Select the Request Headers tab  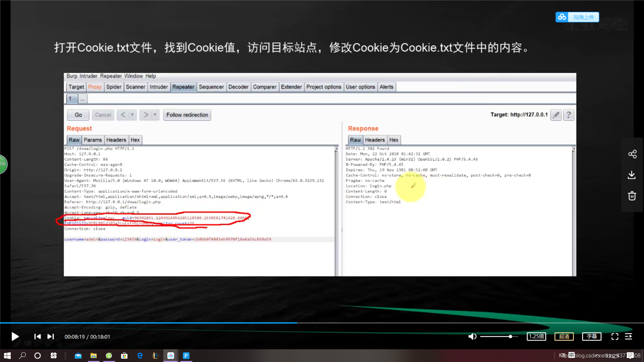click(116, 140)
